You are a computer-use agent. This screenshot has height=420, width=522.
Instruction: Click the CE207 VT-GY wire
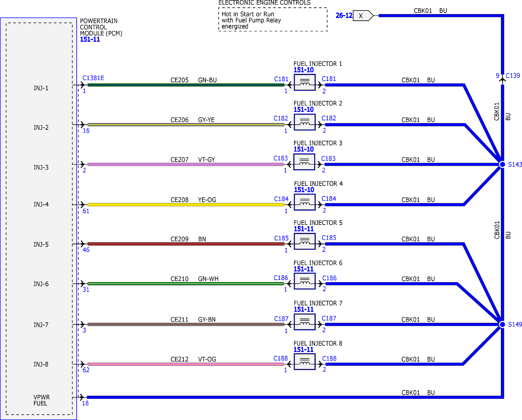pyautogui.click(x=186, y=164)
